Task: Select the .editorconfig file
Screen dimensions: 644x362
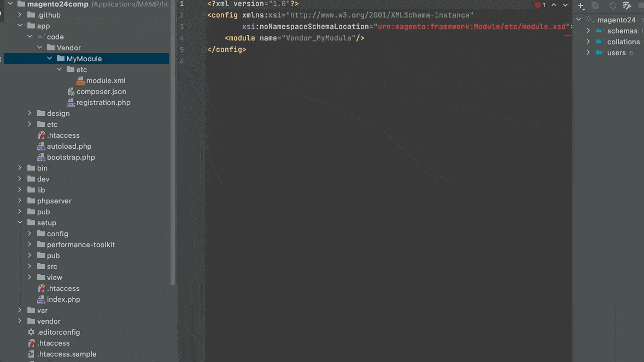Action: [x=58, y=332]
